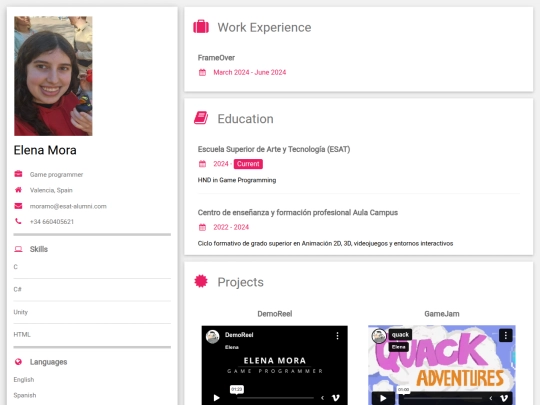Click the HND in Game Programming text
The height and width of the screenshot is (405, 540).
coord(237,180)
